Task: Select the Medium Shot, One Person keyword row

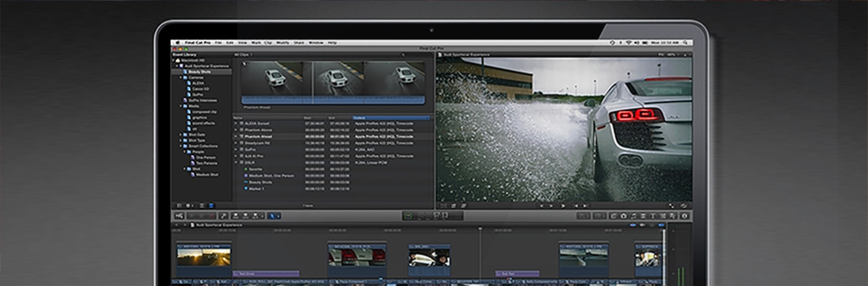Action: tap(333, 176)
